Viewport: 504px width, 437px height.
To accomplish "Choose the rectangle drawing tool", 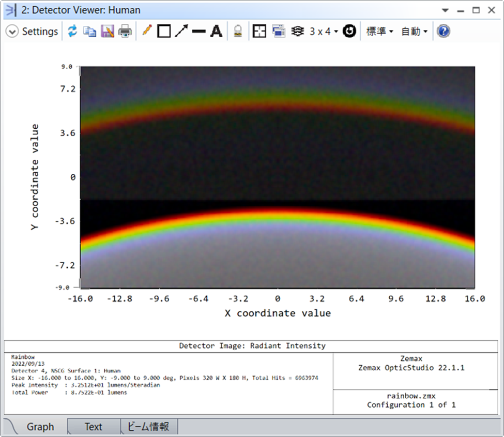I will pos(164,32).
